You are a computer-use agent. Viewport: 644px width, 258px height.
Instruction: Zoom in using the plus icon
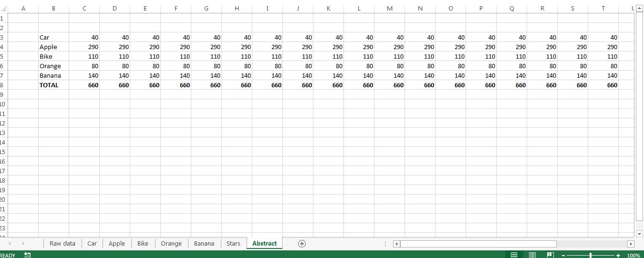(x=619, y=256)
